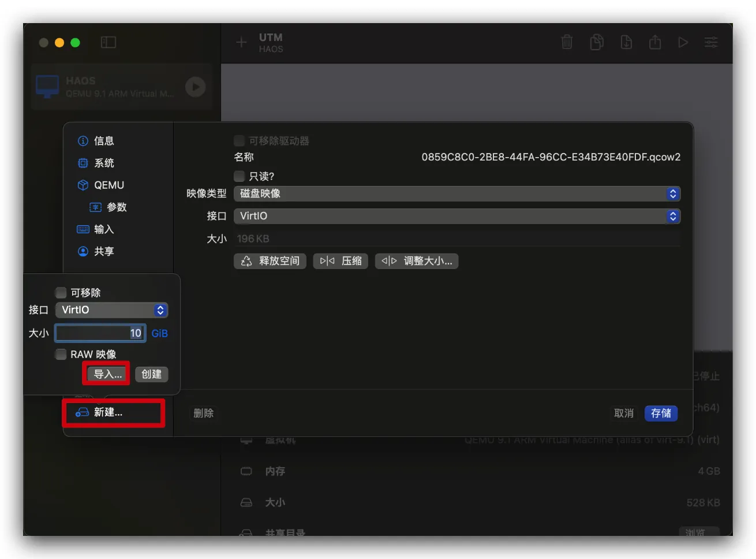756x559 pixels.
Task: Click the 存储 save button
Action: pyautogui.click(x=661, y=413)
